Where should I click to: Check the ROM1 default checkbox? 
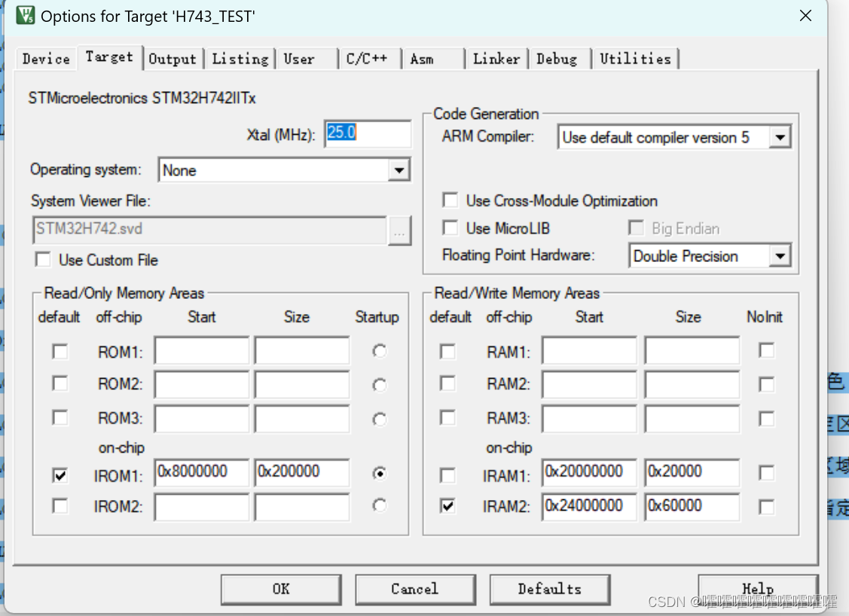[x=60, y=352]
